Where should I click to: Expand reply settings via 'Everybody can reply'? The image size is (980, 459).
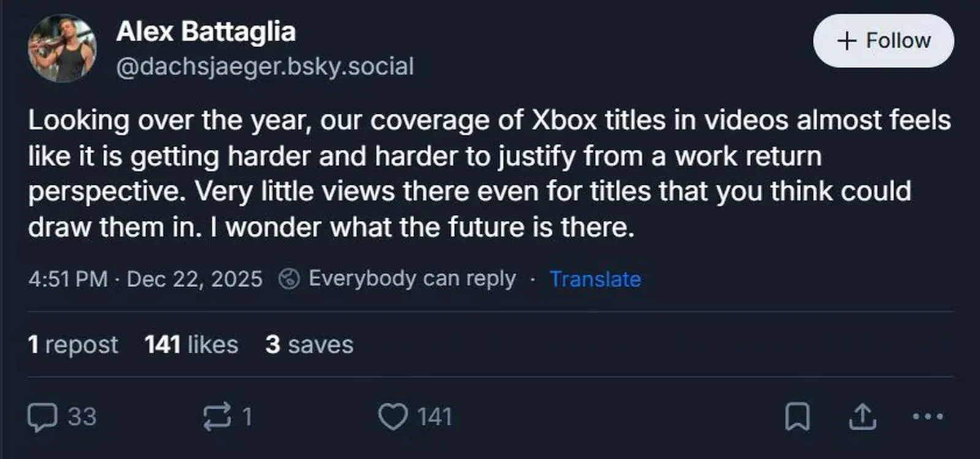coord(412,278)
